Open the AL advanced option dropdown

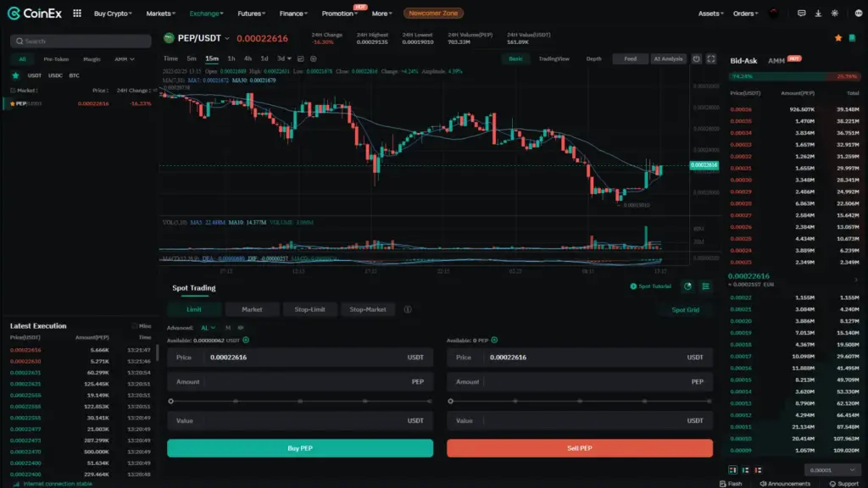209,328
